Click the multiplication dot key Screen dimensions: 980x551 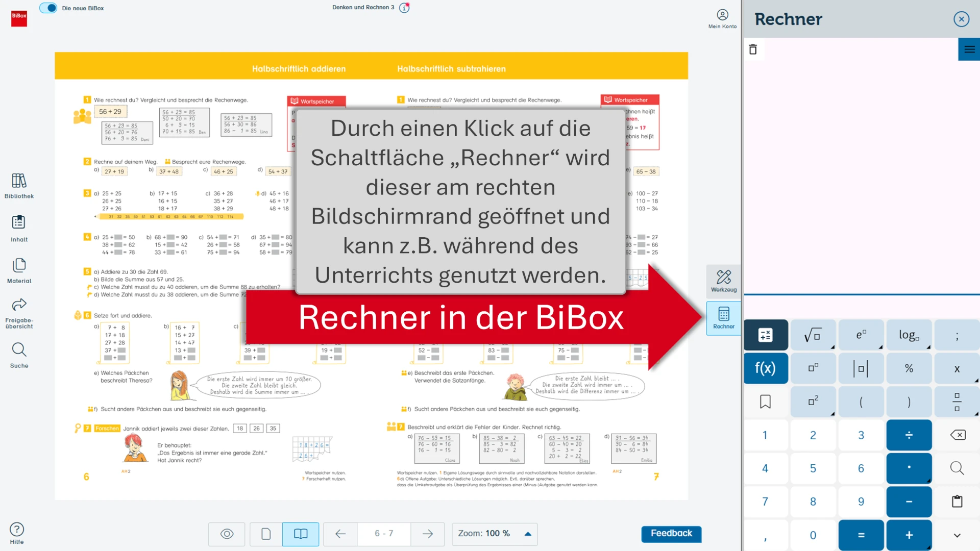pos(909,468)
